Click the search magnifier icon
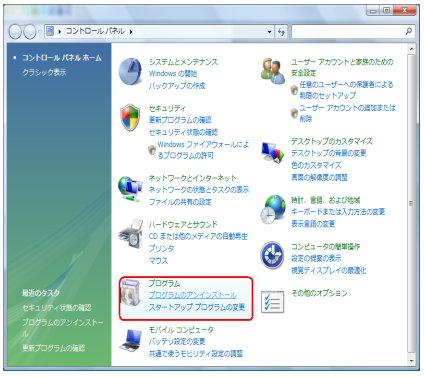 [x=408, y=31]
